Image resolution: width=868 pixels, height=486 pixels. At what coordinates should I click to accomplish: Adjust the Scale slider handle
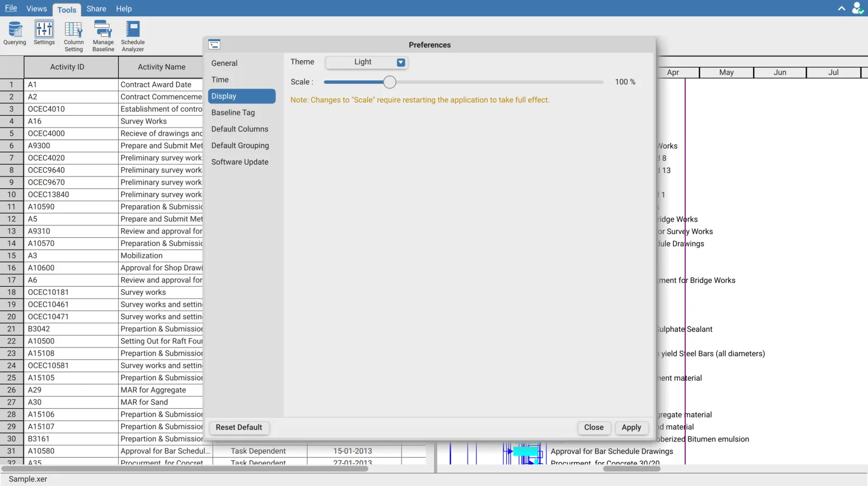pos(390,82)
